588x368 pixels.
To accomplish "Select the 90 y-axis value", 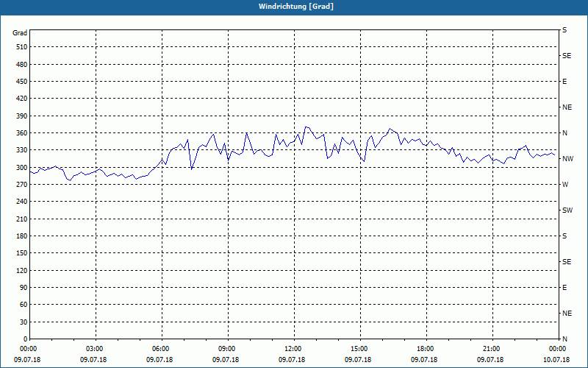I will 24,288.
